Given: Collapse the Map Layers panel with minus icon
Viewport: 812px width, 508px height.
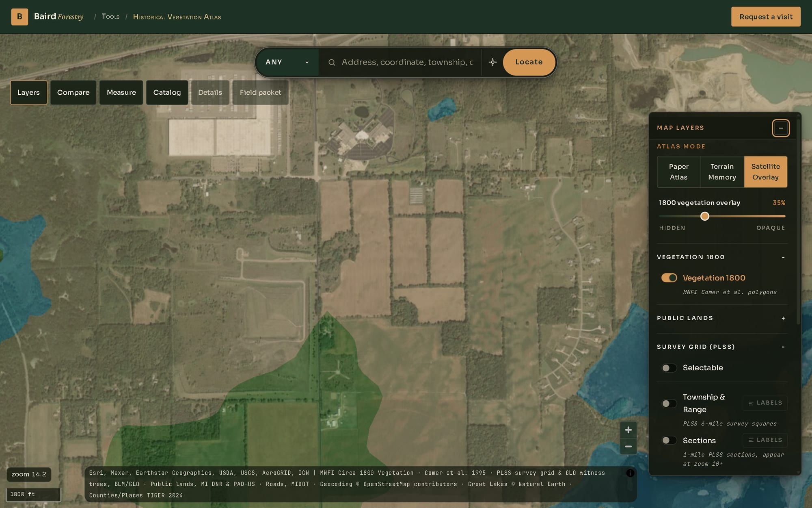Looking at the screenshot, I should tap(780, 128).
